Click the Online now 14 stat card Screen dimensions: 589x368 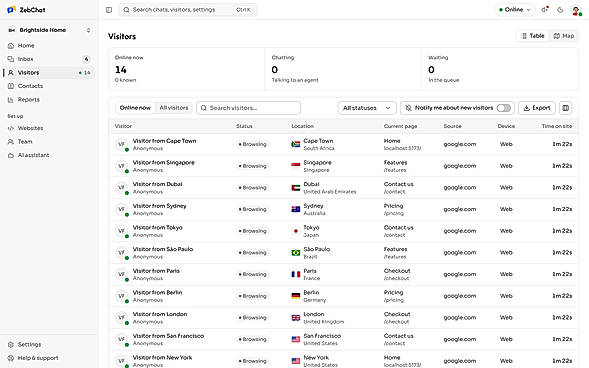[x=187, y=69]
